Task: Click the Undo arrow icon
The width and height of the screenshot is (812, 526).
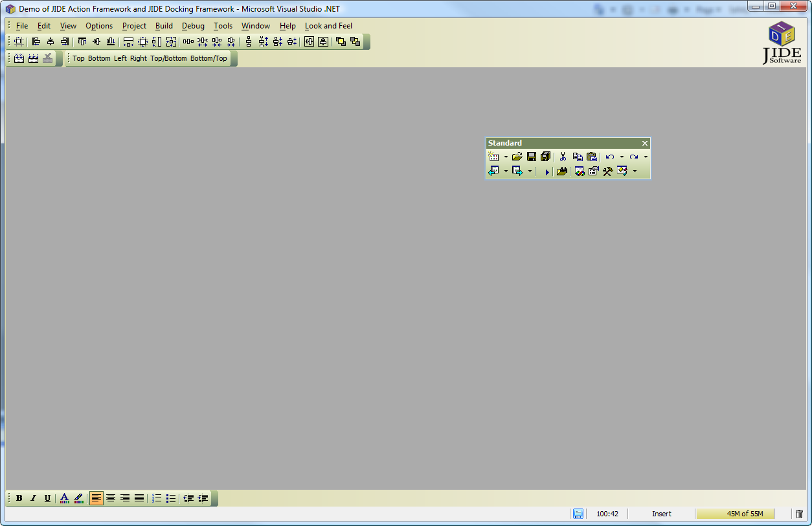Action: [610, 157]
